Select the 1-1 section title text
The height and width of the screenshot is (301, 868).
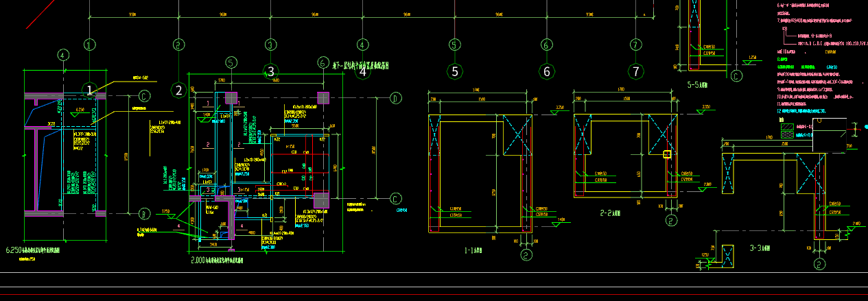point(473,251)
